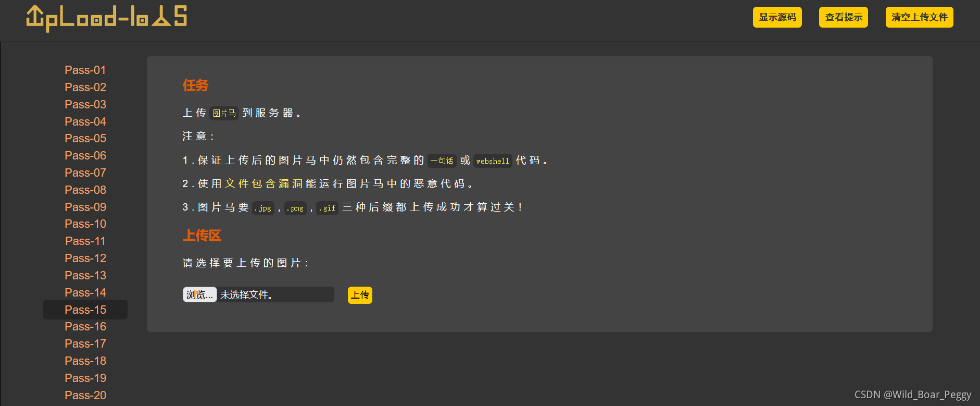Click the .gif code tag

pos(328,208)
